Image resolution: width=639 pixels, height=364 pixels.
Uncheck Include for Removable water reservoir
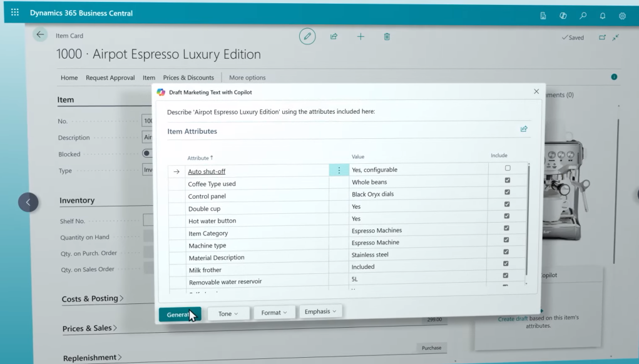click(x=505, y=275)
